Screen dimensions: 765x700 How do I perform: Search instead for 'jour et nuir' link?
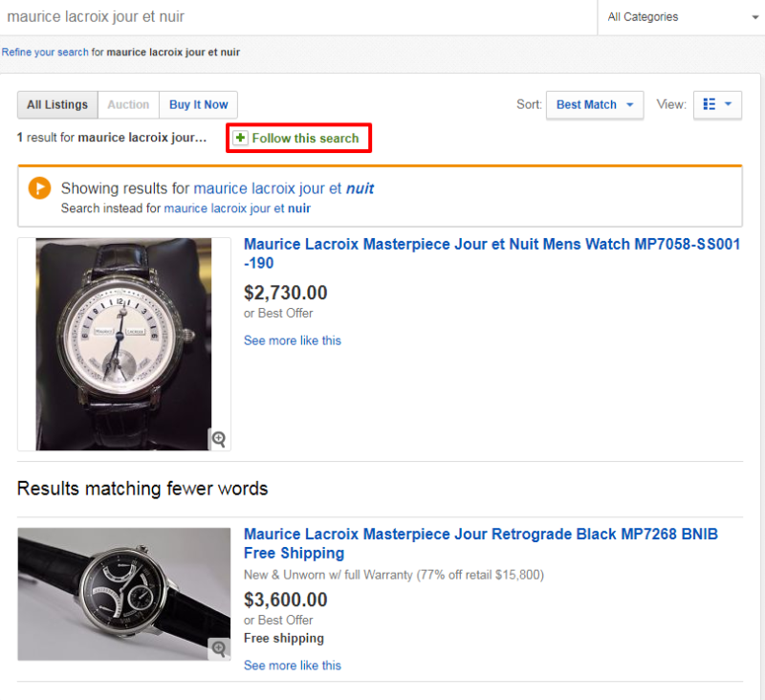point(237,208)
